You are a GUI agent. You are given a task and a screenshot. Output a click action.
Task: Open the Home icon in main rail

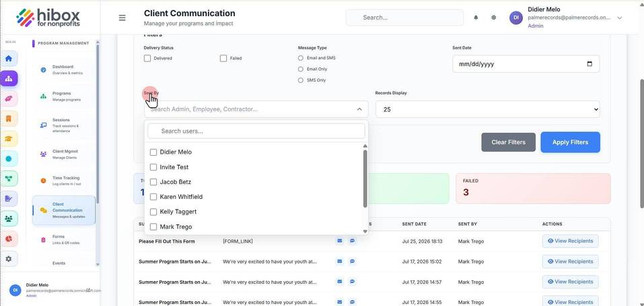9,59
